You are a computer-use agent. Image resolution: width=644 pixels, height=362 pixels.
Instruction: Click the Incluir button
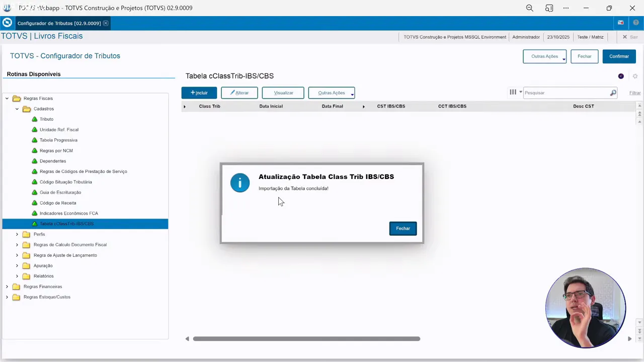tap(199, 93)
